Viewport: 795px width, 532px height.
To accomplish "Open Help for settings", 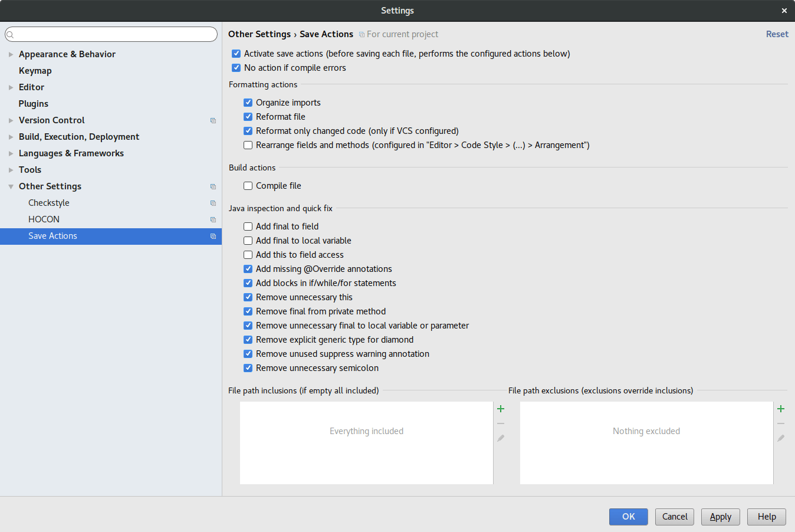I will pyautogui.click(x=767, y=517).
